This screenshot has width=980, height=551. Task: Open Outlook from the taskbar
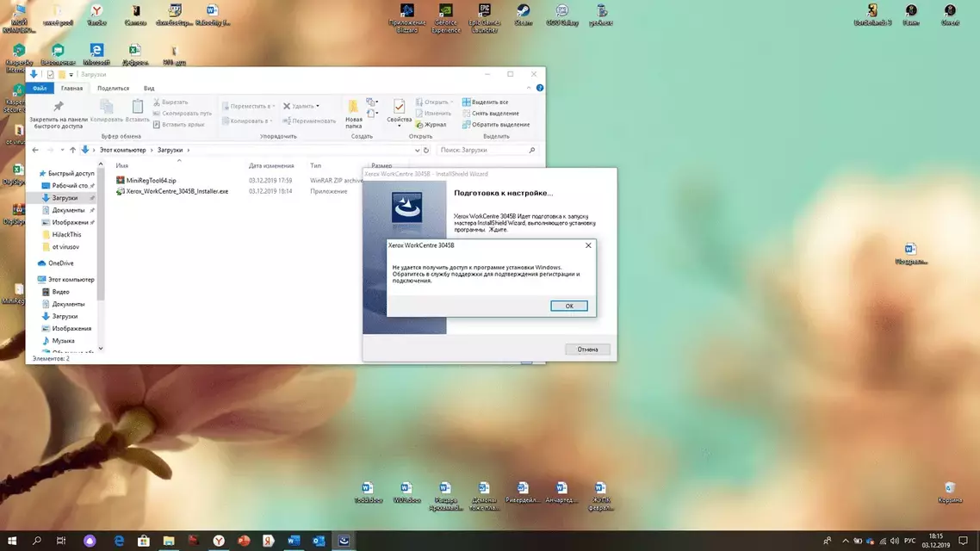(x=319, y=541)
